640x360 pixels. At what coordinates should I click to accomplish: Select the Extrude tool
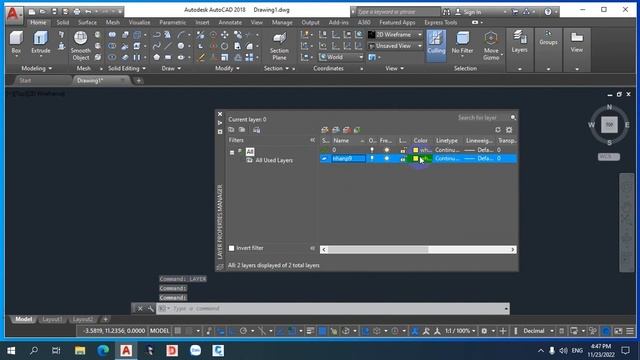[x=40, y=42]
